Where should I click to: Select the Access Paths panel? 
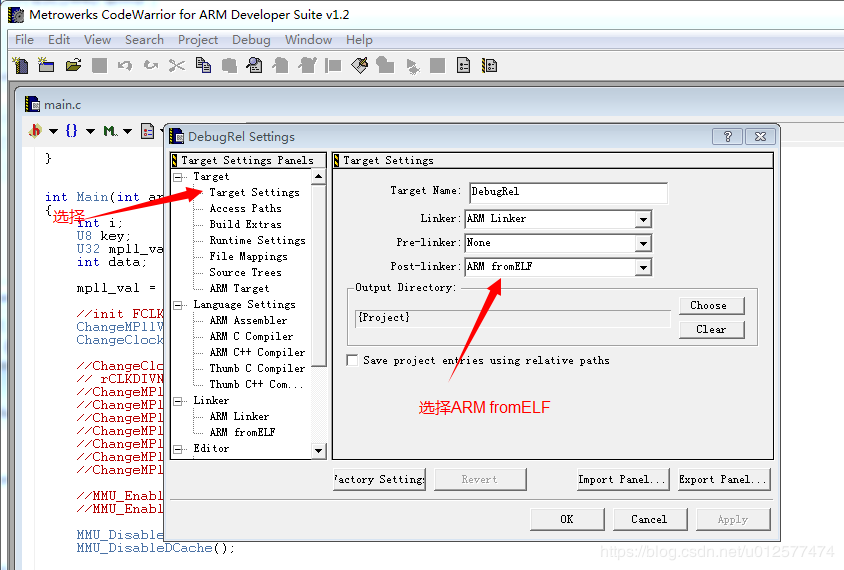pyautogui.click(x=245, y=209)
